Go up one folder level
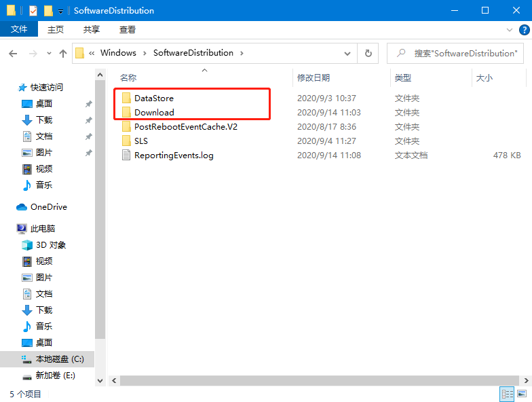 pyautogui.click(x=62, y=53)
